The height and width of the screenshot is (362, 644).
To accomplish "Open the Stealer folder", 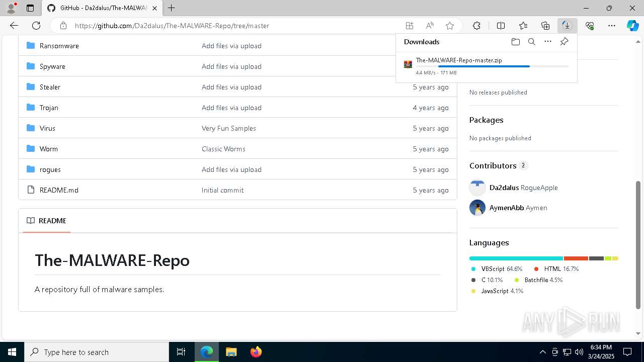I will (50, 87).
